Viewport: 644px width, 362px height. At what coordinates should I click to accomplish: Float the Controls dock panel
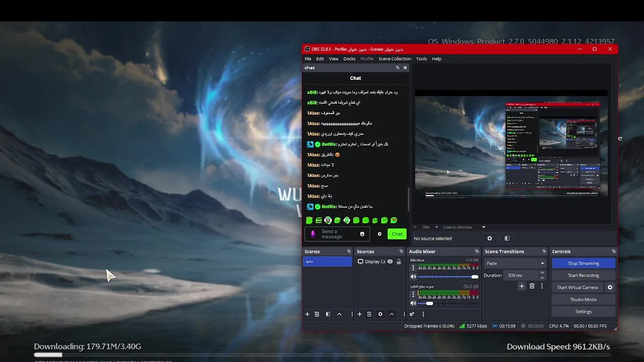pos(613,251)
